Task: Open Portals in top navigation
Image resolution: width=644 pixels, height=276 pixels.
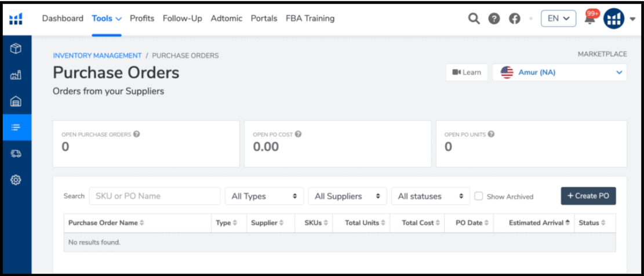Action: pos(264,19)
